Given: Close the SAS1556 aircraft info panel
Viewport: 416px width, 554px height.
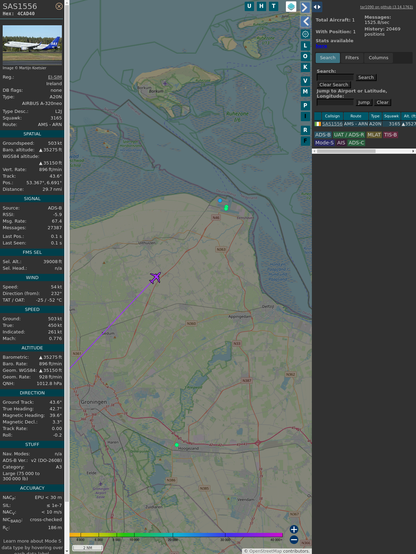Looking at the screenshot, I should coord(59,6).
